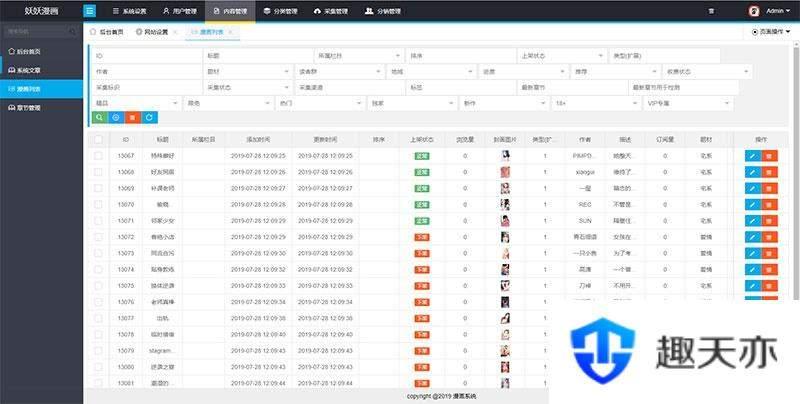Click the vertical page scrollbar
The height and width of the screenshot is (404, 800).
point(796,172)
